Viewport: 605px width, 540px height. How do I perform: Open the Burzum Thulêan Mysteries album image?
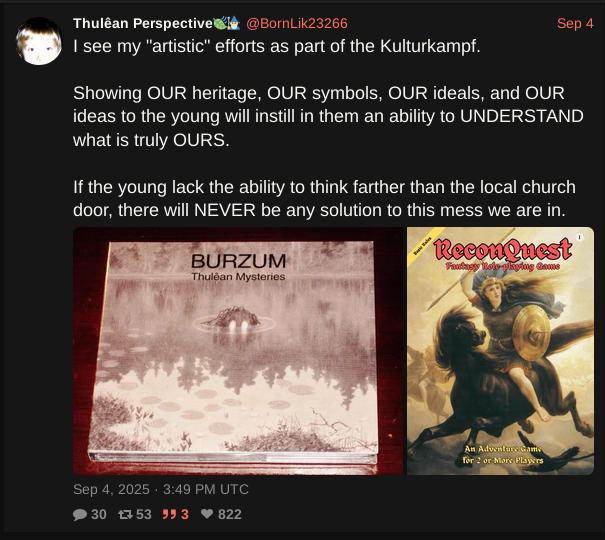(x=238, y=351)
